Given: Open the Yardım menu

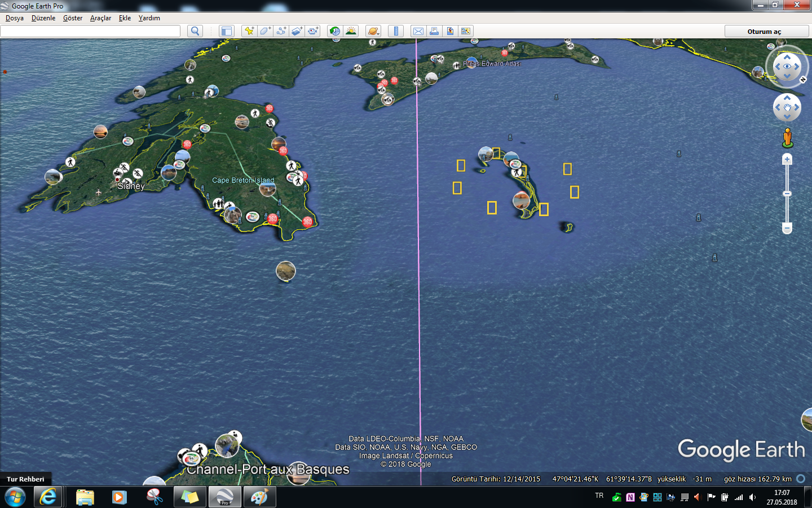Looking at the screenshot, I should [x=149, y=18].
